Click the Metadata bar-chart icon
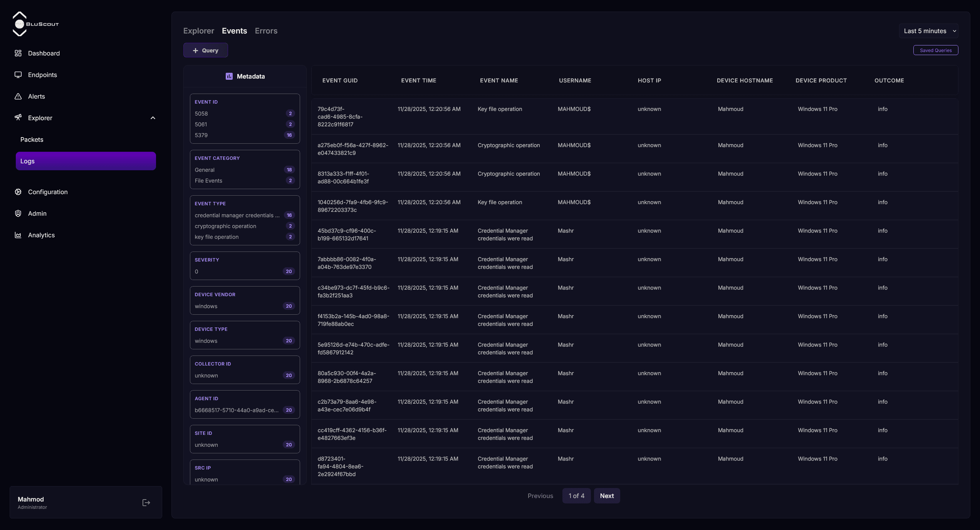The width and height of the screenshot is (980, 530). coord(229,76)
